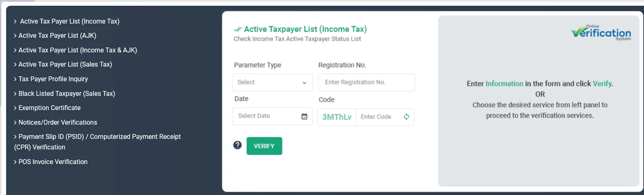Open Black Listed Taxpayer (Sales Tax)
This screenshot has height=195, width=644.
(x=64, y=94)
